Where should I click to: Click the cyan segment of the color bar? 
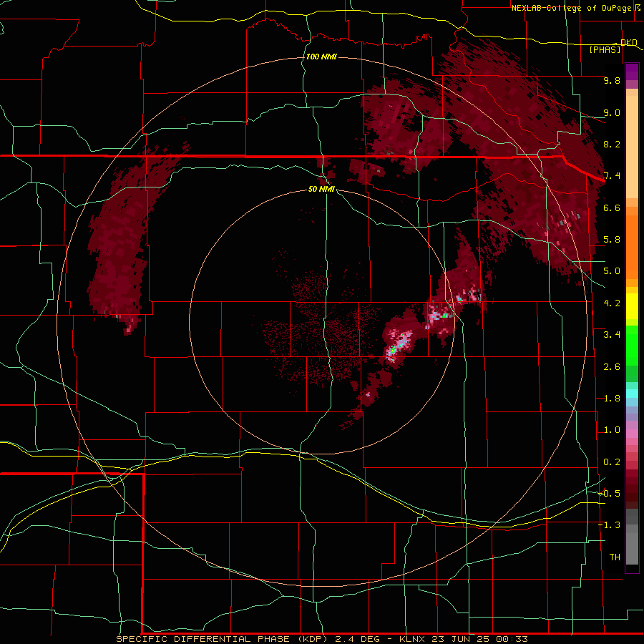pyautogui.click(x=632, y=394)
